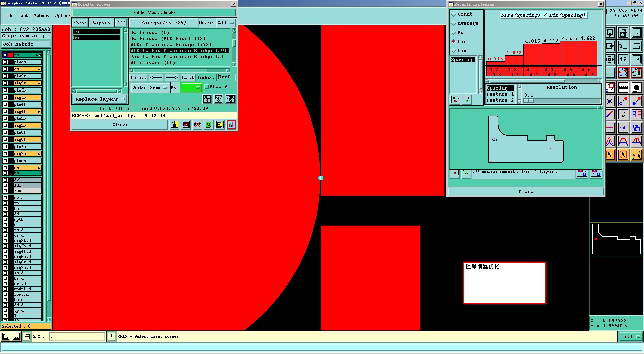This screenshot has height=354, width=644.
Task: Close the Results histogram via Close button
Action: point(526,192)
